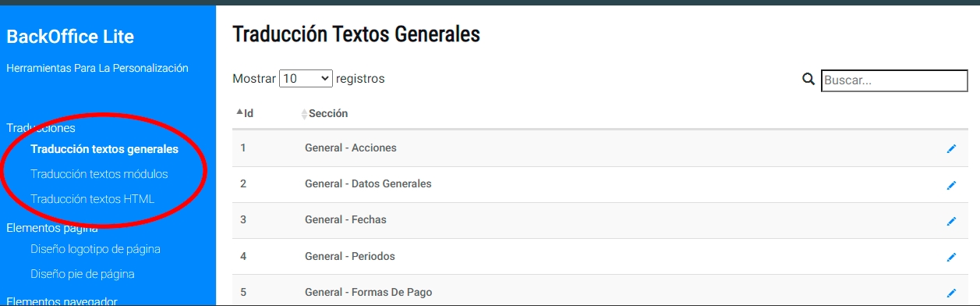Edit the General - Periodos entry

click(x=951, y=256)
